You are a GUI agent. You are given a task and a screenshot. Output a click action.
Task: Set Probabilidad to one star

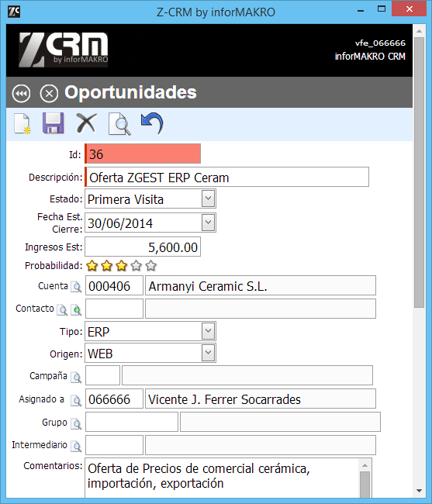point(92,266)
